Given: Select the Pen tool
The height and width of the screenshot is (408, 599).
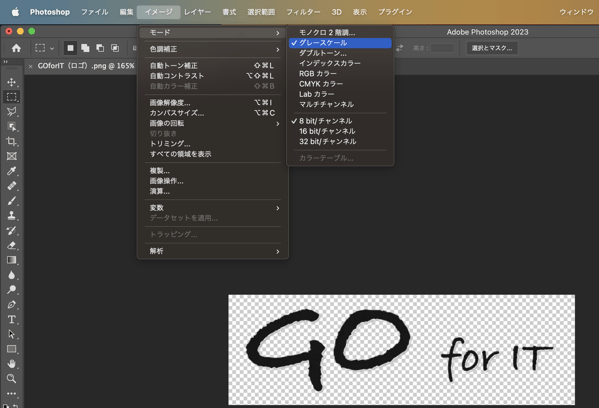Looking at the screenshot, I should pos(11,304).
